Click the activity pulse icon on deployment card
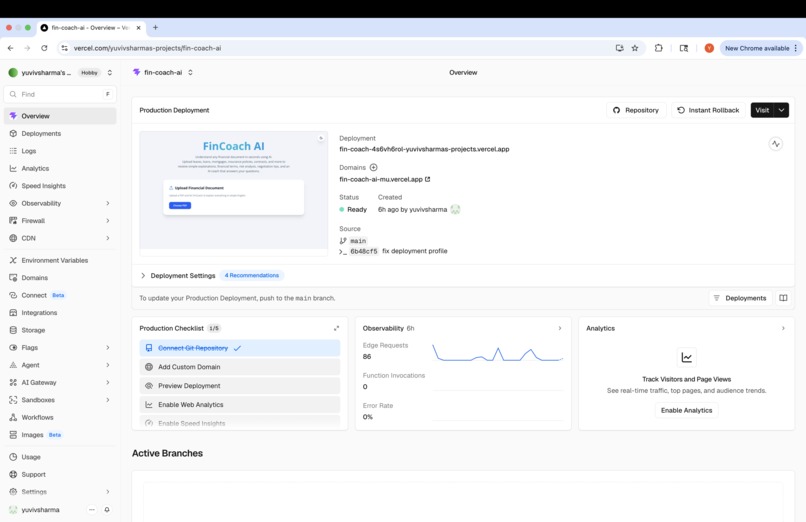The height and width of the screenshot is (522, 806). 776,144
